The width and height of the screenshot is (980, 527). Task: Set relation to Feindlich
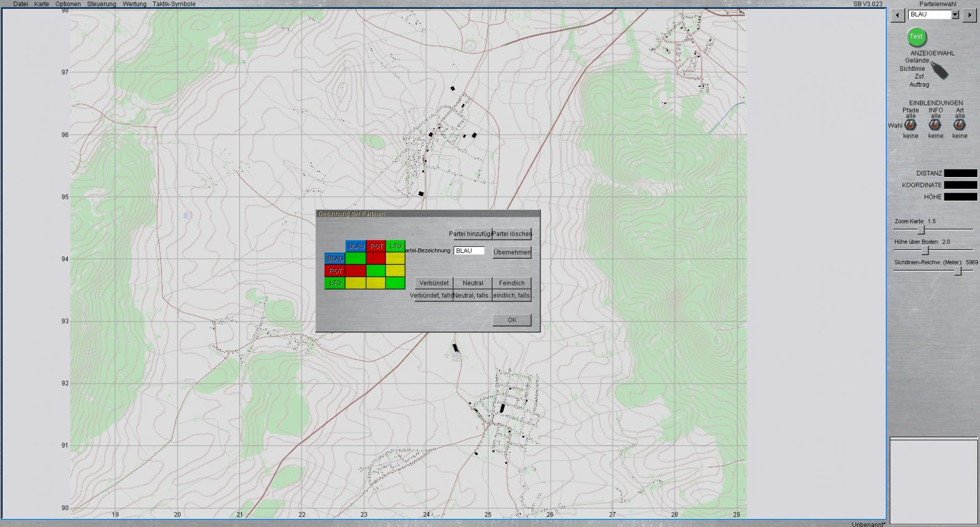click(x=512, y=283)
